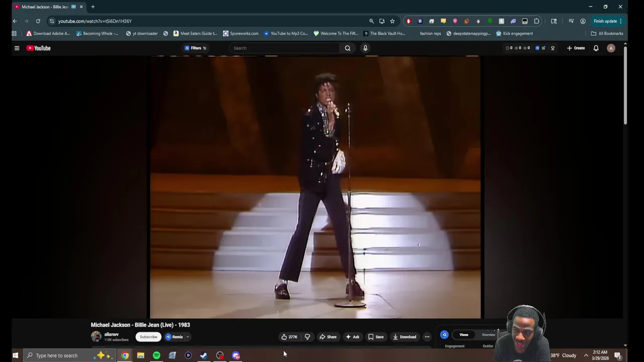This screenshot has width=644, height=362.
Task: Expand the Remix dropdown arrow
Action: coord(188,337)
